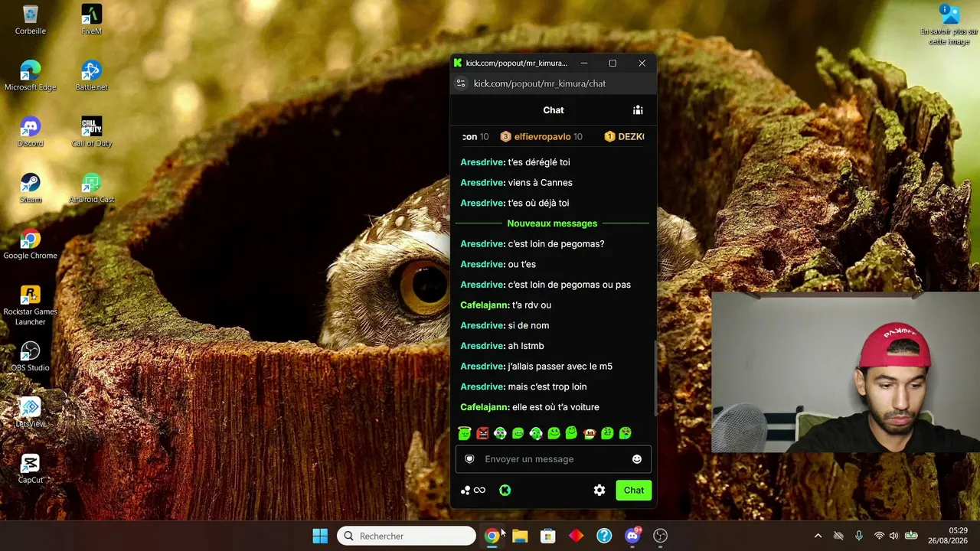This screenshot has height=551, width=980.
Task: Open the emoji picker smiley in message box
Action: [x=637, y=459]
